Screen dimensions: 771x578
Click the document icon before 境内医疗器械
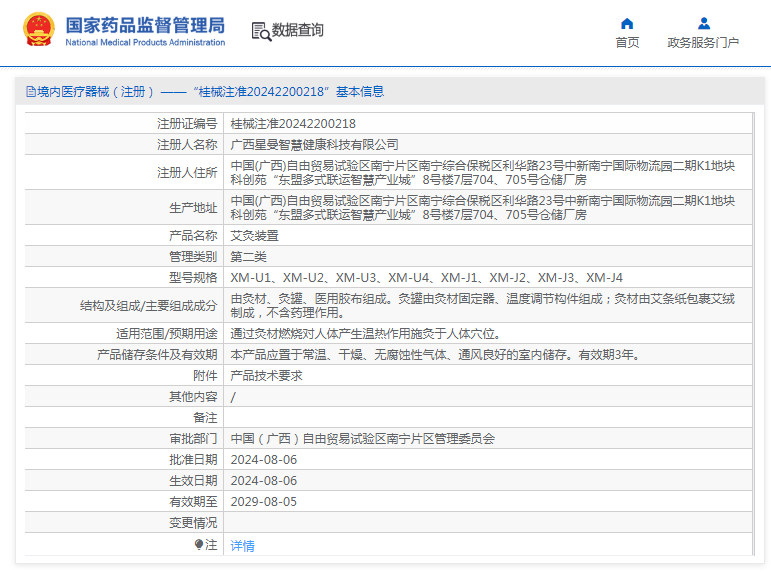(31, 92)
